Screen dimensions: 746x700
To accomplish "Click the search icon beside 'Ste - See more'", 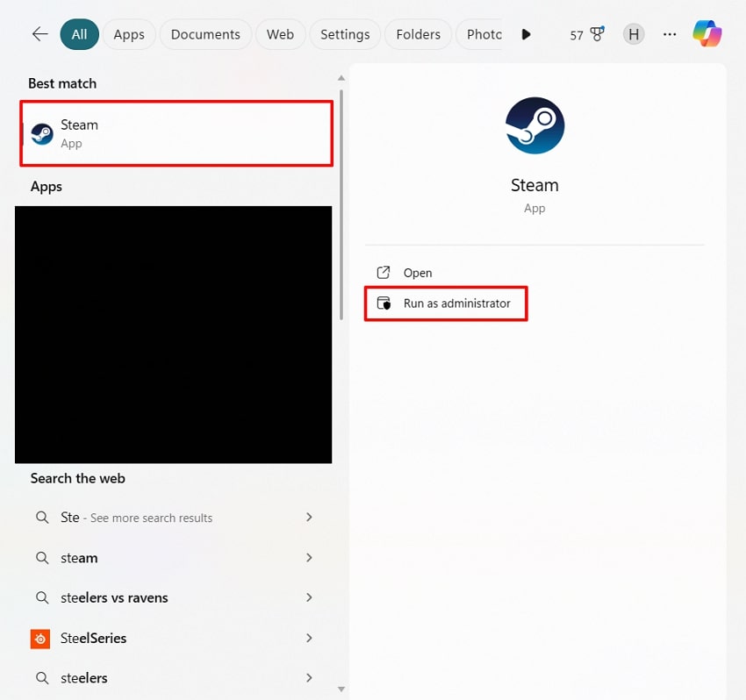I will coord(42,518).
